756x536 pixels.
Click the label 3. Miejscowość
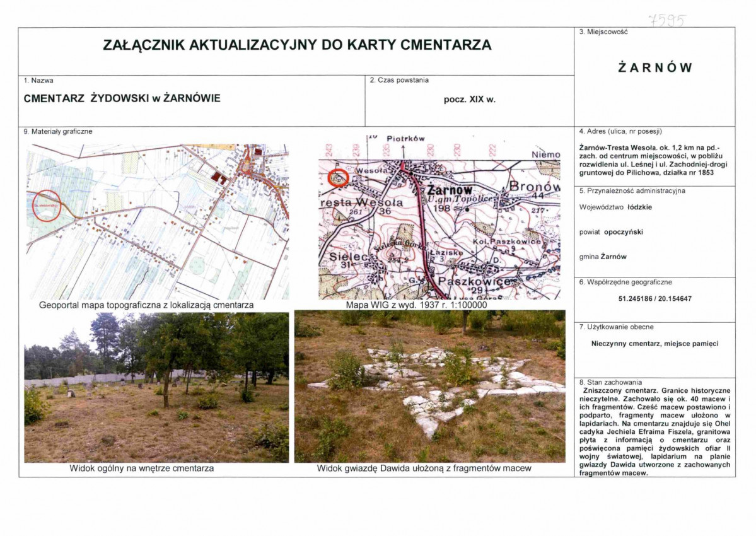(603, 32)
